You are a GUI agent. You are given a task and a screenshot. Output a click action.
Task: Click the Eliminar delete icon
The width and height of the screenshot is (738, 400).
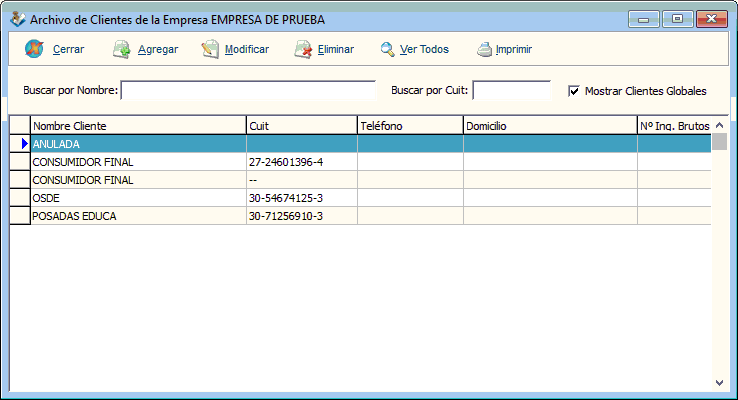(x=303, y=49)
